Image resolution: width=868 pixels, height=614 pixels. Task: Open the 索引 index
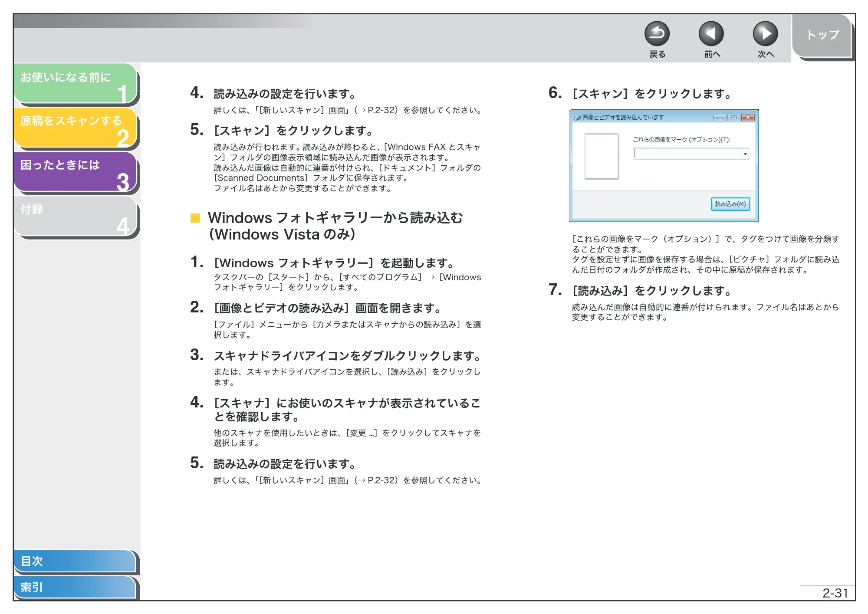[75, 587]
